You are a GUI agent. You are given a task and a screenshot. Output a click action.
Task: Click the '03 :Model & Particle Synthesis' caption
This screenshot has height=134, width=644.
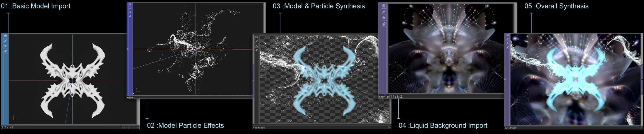[319, 6]
